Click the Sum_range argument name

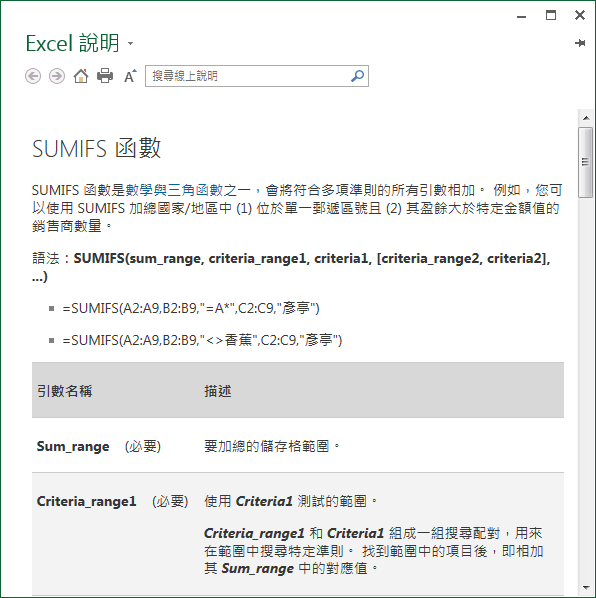pos(73,446)
